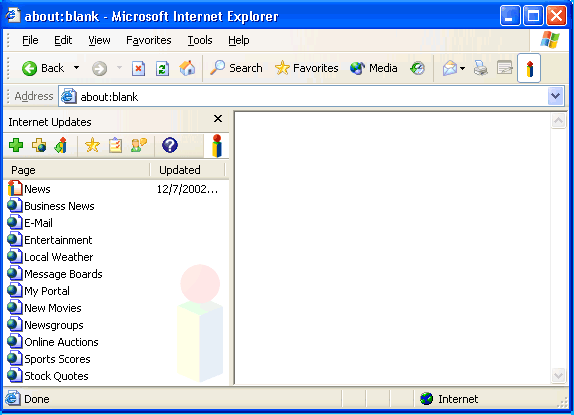Click the green plus add icon
The width and height of the screenshot is (574, 415).
click(16, 145)
